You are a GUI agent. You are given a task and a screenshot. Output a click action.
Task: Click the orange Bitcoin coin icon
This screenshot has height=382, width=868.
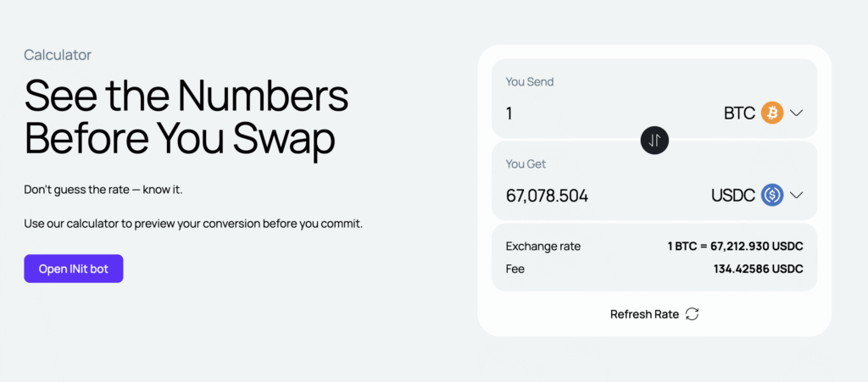point(771,113)
